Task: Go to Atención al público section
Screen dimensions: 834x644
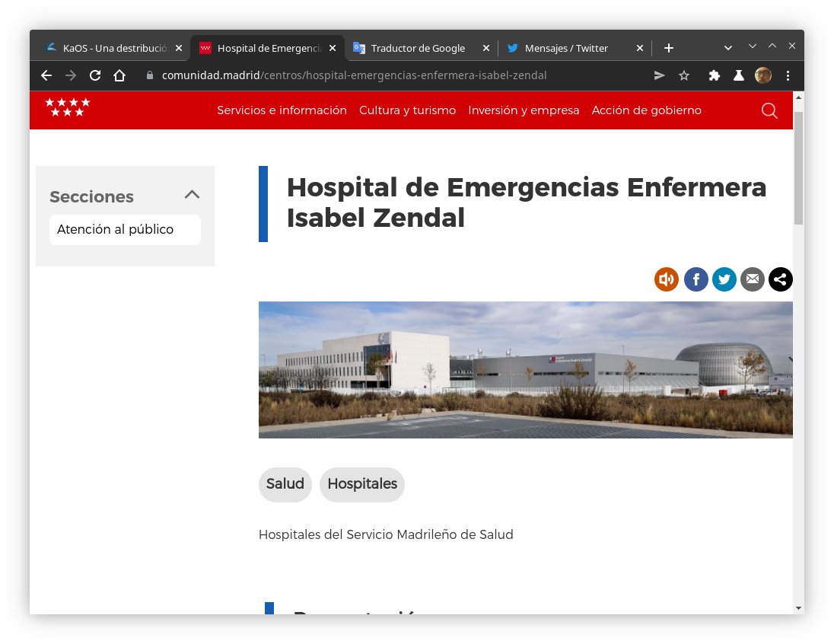Action: click(125, 229)
